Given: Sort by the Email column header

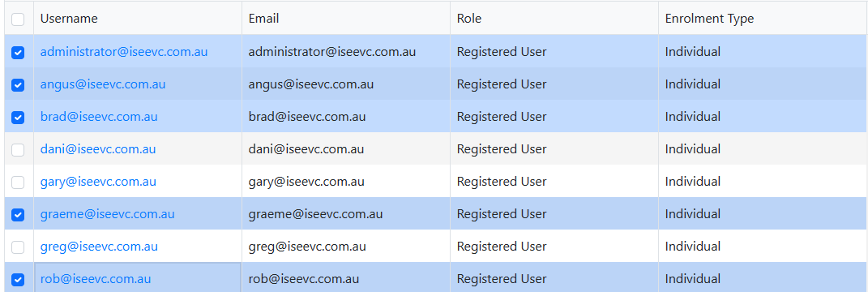Looking at the screenshot, I should coord(263,19).
